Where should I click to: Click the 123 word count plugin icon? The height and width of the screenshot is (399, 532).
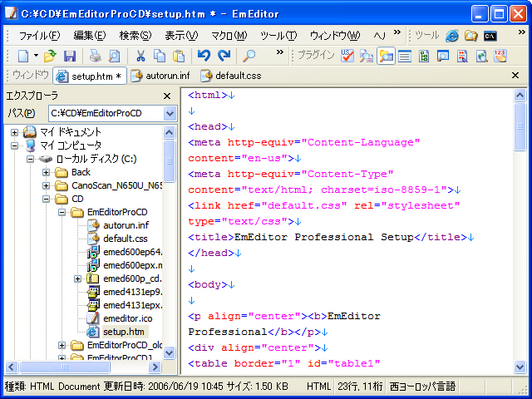point(500,56)
